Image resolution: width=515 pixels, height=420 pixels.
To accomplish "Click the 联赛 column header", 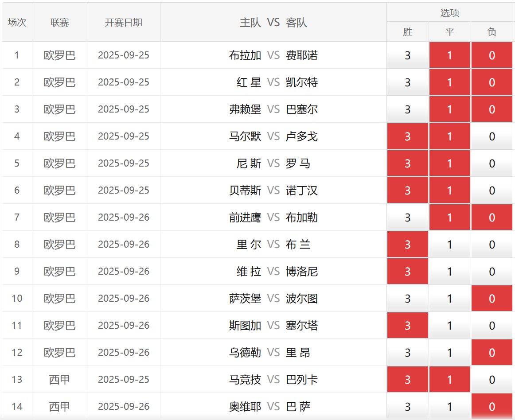I will (x=59, y=22).
